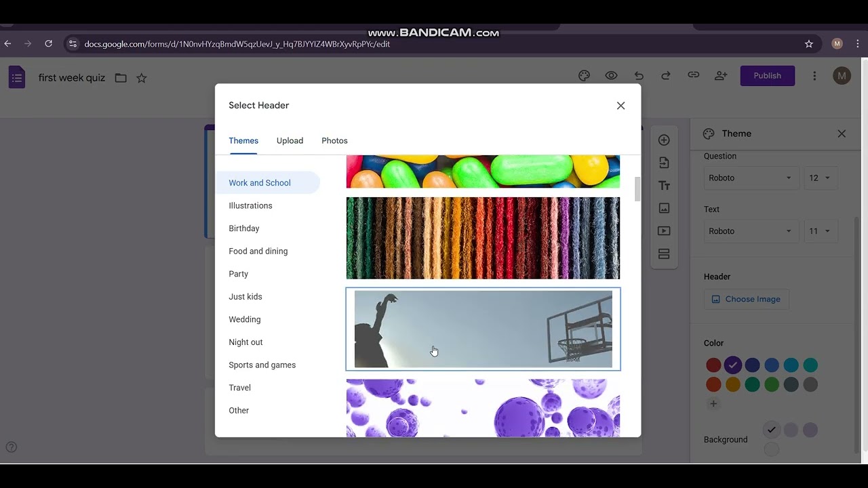Viewport: 868px width, 488px height.
Task: Choose colored yarn header image
Action: (x=483, y=238)
